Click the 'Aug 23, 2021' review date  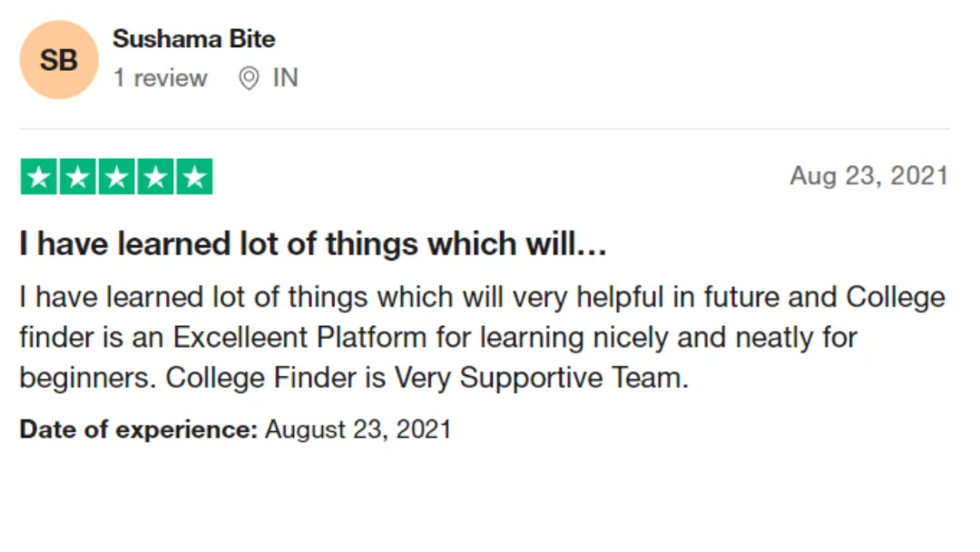click(869, 175)
